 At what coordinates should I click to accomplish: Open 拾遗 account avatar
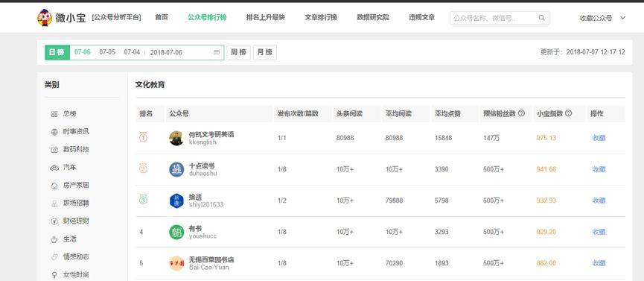point(176,201)
